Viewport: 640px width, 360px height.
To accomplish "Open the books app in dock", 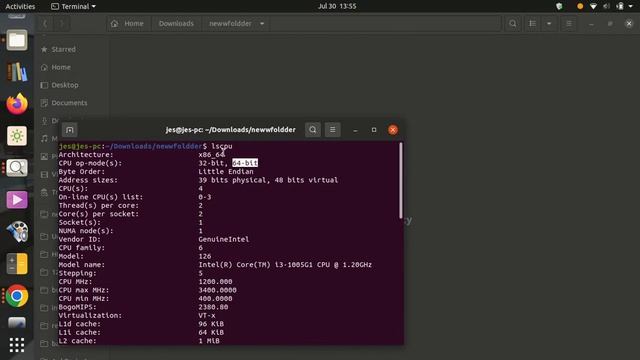I will (17, 72).
